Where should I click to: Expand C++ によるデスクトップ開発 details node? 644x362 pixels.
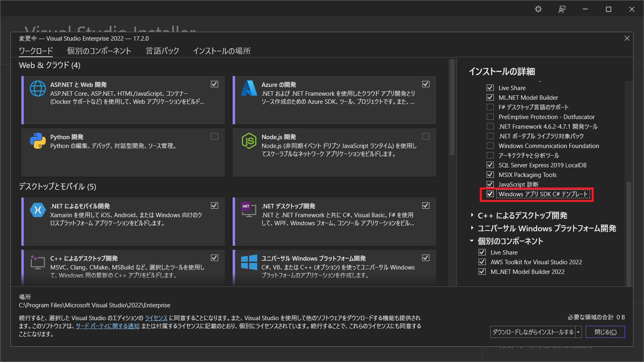472,215
